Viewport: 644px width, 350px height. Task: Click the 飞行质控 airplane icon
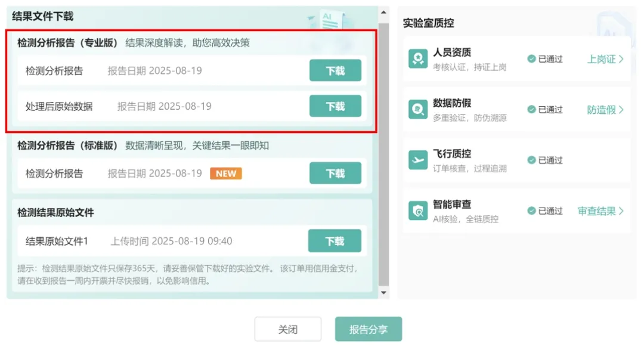pyautogui.click(x=417, y=160)
